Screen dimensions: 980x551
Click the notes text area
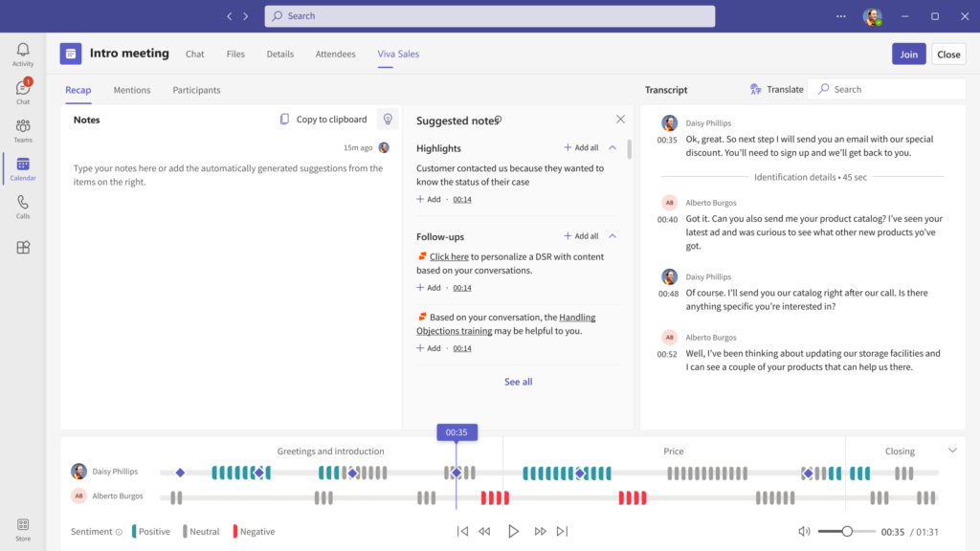tap(229, 175)
